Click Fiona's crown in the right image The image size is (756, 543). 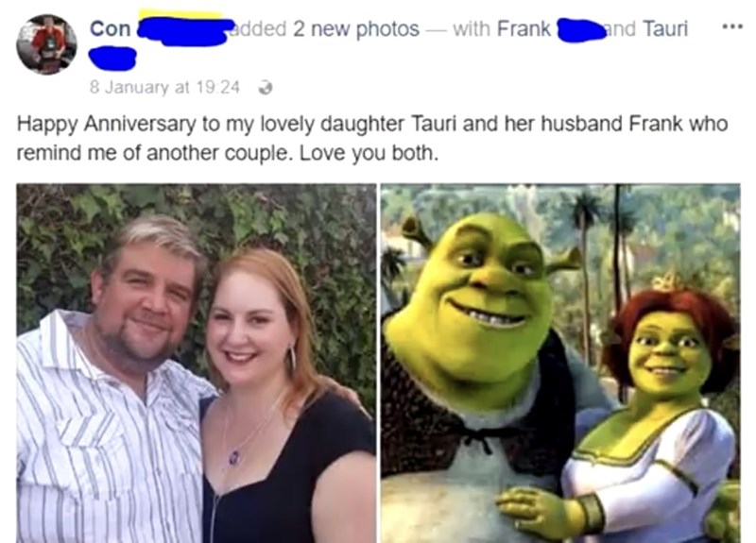click(665, 281)
